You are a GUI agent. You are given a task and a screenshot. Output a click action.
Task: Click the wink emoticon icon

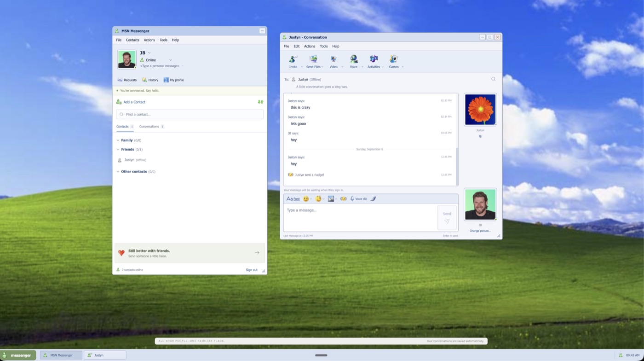coord(318,199)
